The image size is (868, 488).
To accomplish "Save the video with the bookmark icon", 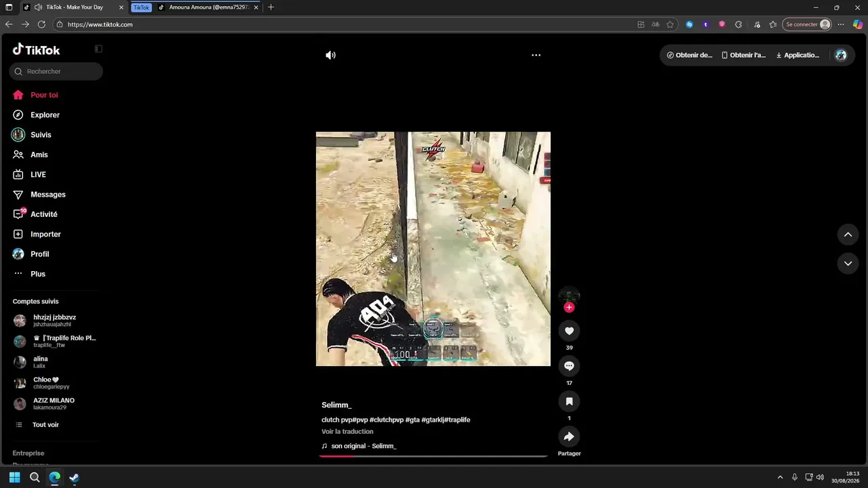I will coord(569,401).
